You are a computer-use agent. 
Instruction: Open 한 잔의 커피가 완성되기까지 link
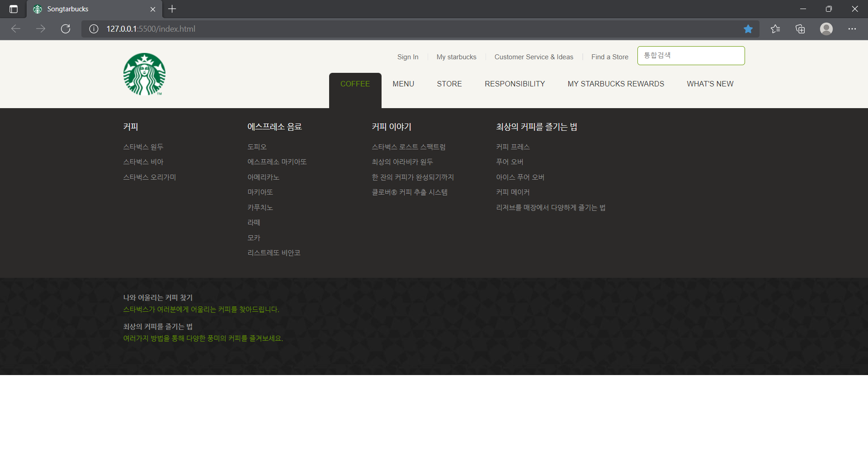tap(413, 177)
